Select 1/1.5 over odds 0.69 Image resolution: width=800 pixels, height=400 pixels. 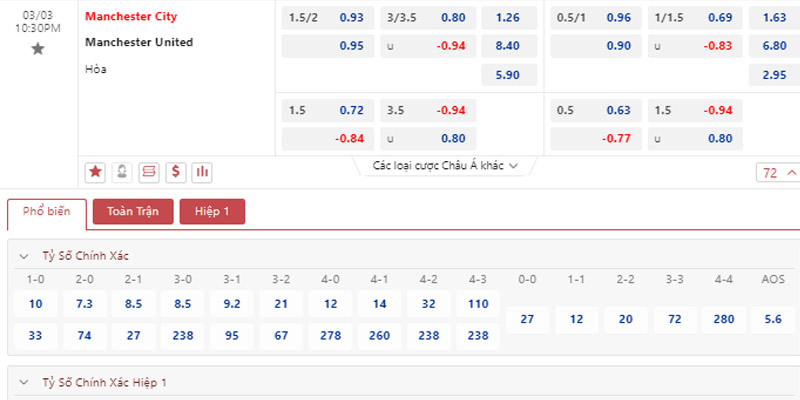[x=695, y=18]
